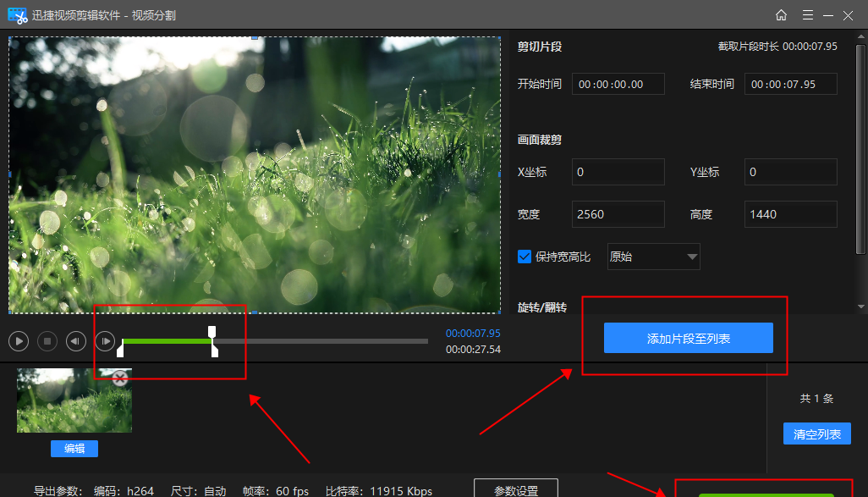The height and width of the screenshot is (497, 868).
Task: Open the Home icon in the title bar
Action: [781, 15]
